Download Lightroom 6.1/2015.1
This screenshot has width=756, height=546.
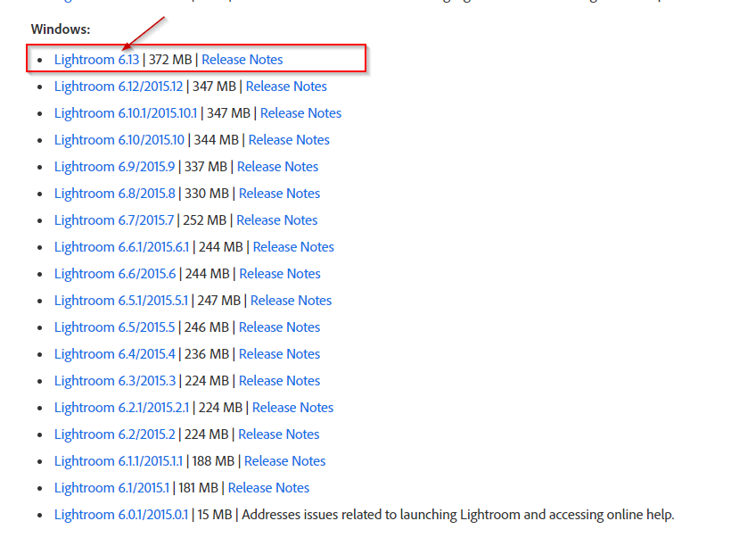pyautogui.click(x=111, y=488)
